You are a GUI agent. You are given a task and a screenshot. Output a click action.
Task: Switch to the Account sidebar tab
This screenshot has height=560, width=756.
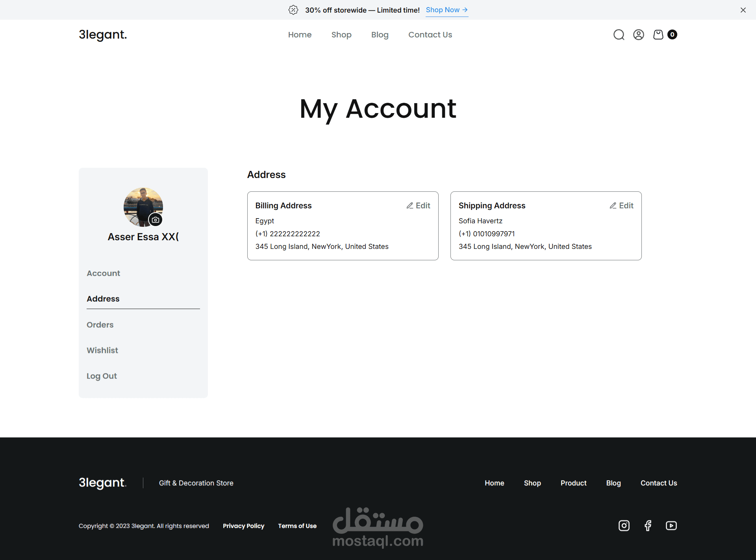pyautogui.click(x=103, y=273)
